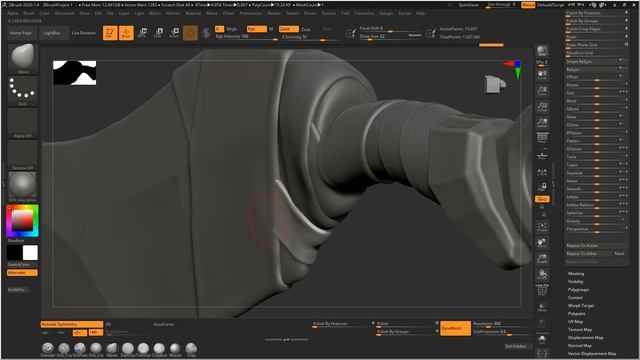Click the Frame icon on right shelf
640x360 pixels.
(542, 227)
